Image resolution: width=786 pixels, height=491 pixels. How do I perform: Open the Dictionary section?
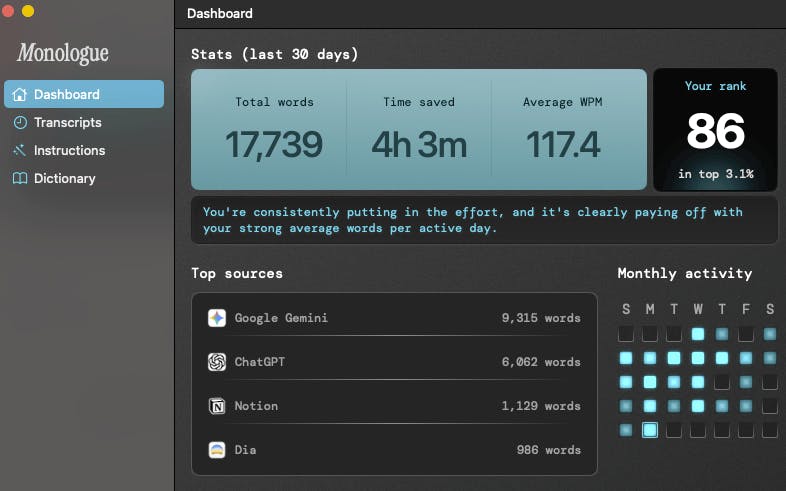(x=84, y=178)
